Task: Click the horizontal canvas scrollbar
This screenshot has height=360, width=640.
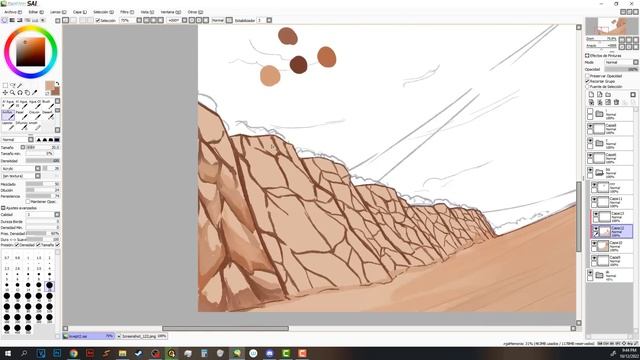Action: pos(225,328)
